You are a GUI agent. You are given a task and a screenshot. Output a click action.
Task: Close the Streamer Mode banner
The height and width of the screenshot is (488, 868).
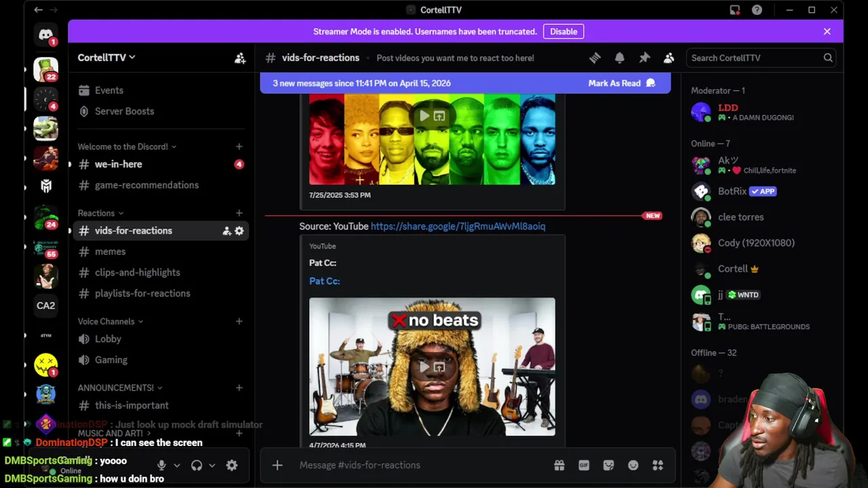coord(827,32)
